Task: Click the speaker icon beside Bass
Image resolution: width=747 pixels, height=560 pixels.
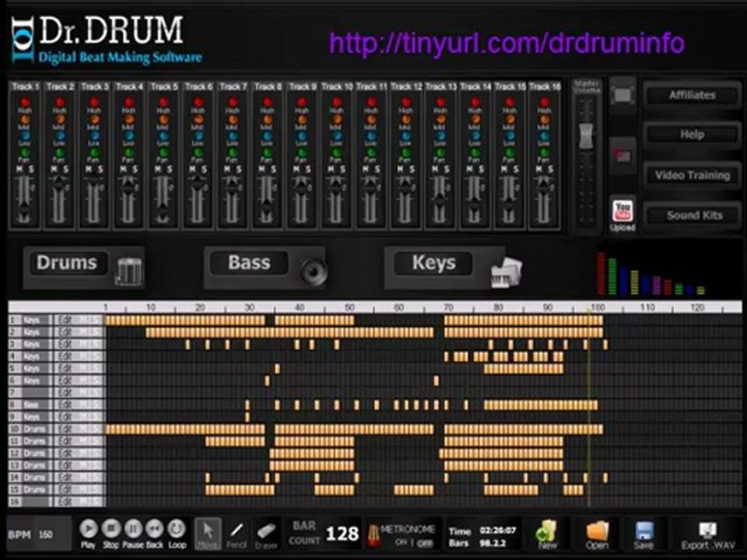Action: (x=314, y=271)
